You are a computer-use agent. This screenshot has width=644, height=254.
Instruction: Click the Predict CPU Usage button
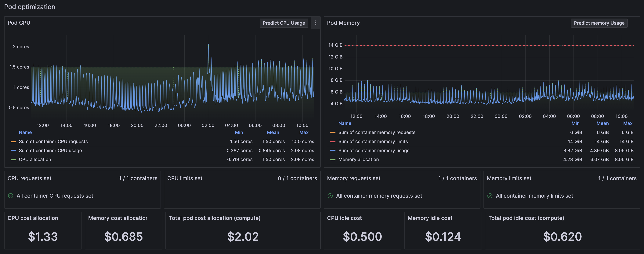point(284,23)
